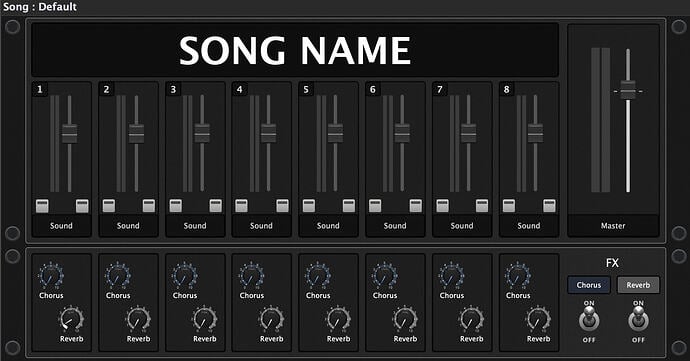The width and height of the screenshot is (690, 361).
Task: Click the Reverb knob in channel 3
Action: (205, 319)
